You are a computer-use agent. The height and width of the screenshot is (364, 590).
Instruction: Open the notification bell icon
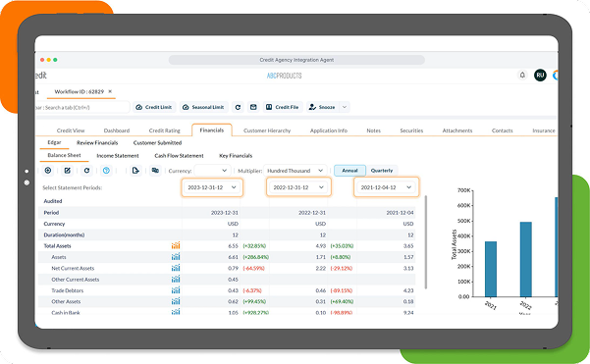522,76
